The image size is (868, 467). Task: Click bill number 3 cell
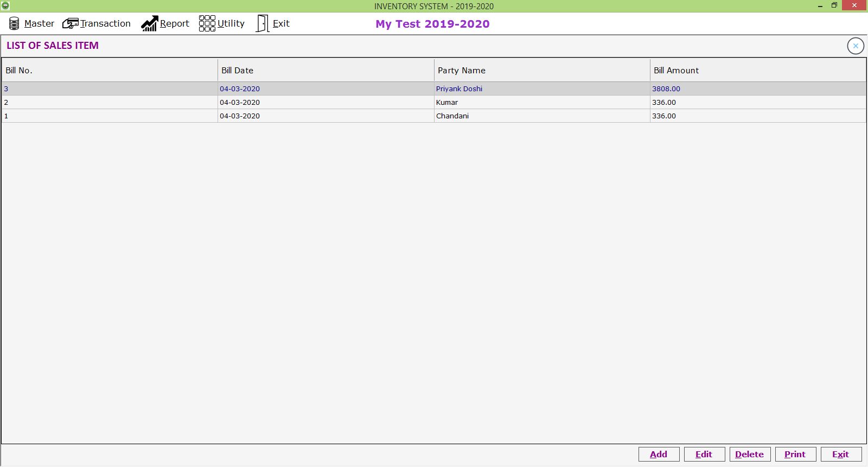tap(110, 89)
